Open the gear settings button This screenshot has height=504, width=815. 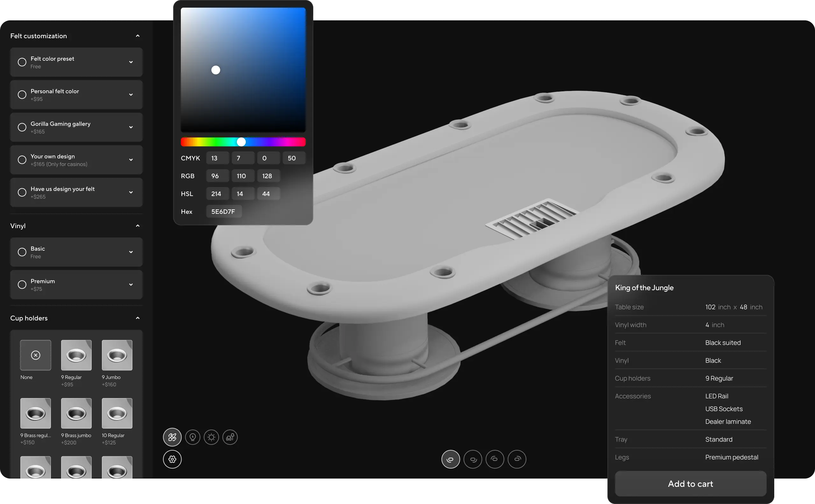pos(172,459)
